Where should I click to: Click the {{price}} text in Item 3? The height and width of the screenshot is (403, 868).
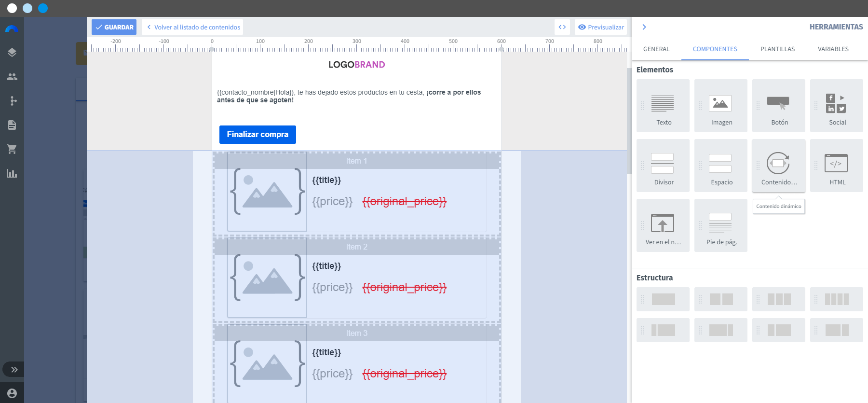coord(332,374)
